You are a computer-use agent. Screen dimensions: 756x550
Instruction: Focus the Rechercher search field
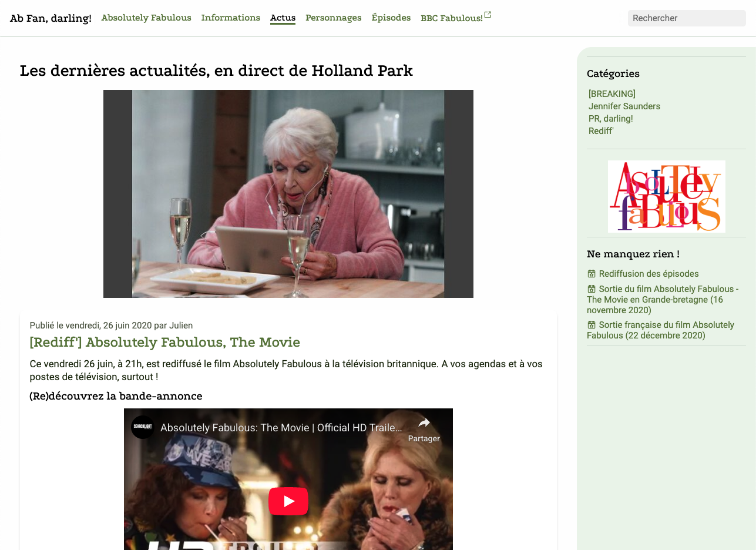pos(687,18)
